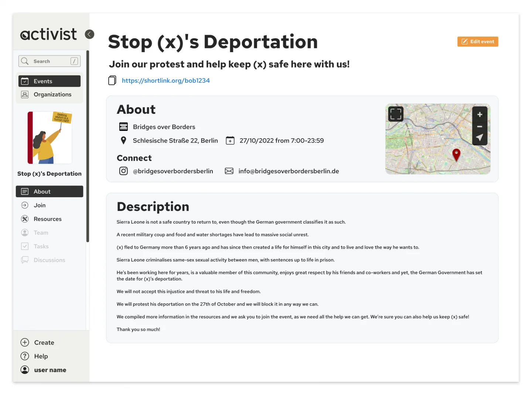The height and width of the screenshot is (395, 532).
Task: Select the Join tab
Action: pyautogui.click(x=40, y=205)
